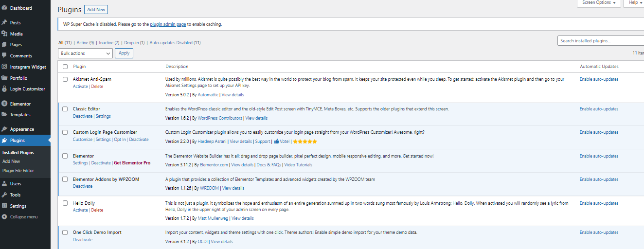Click the Elementor logo icon in sidebar
This screenshot has width=644, height=249.
coord(4,104)
